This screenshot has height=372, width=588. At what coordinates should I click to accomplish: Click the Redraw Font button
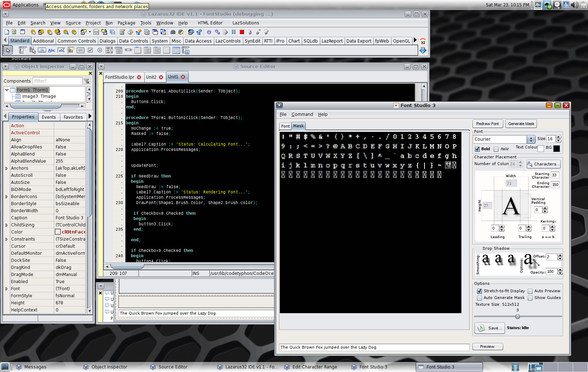coord(487,124)
